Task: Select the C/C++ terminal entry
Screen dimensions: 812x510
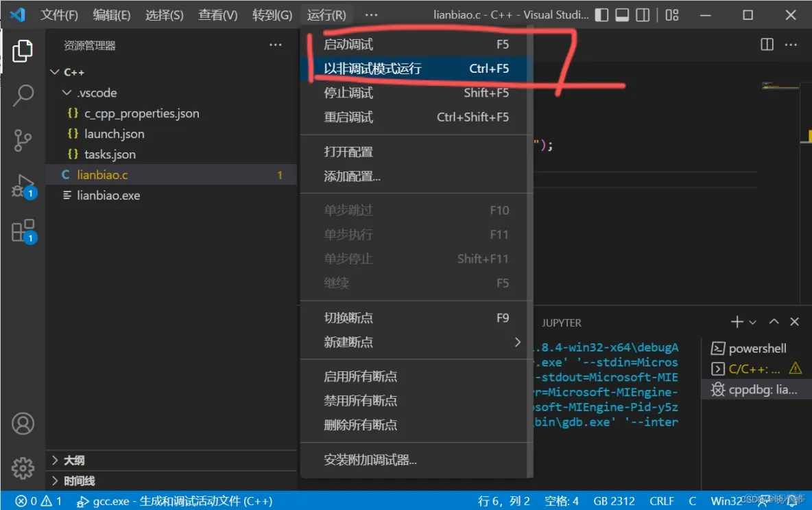Action: coord(756,369)
